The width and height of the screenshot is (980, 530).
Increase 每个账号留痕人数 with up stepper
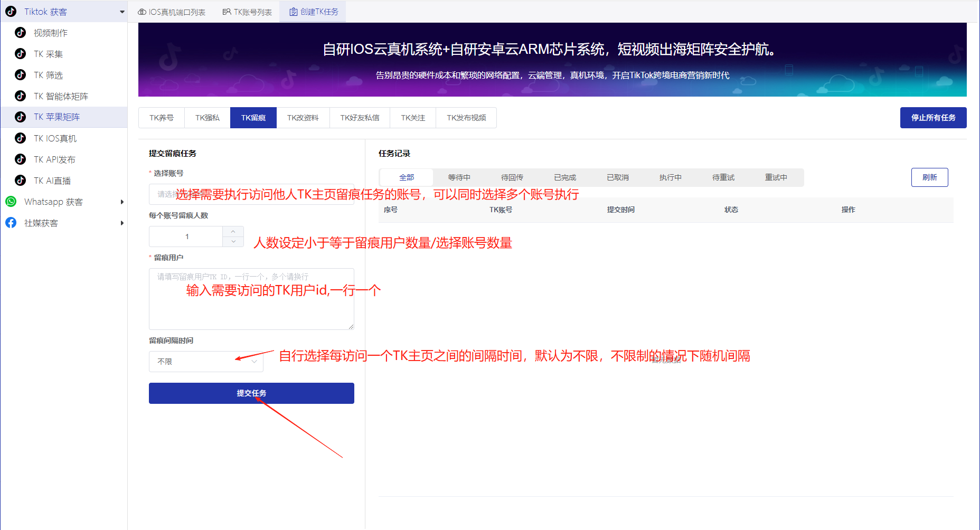coord(232,231)
